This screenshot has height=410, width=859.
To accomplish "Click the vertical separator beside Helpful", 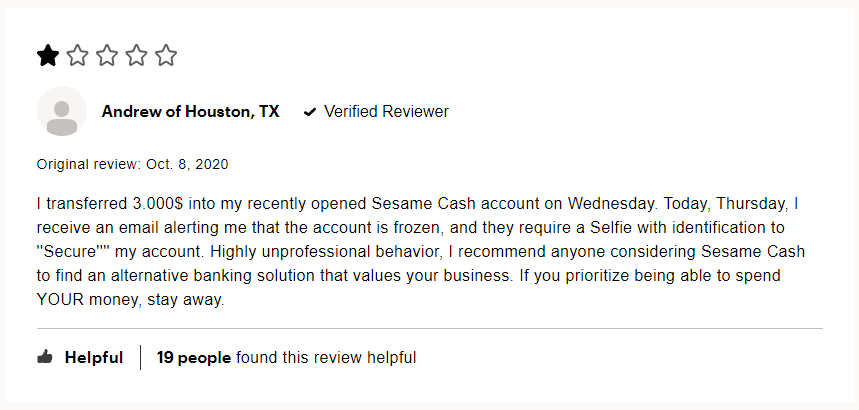I will [141, 357].
